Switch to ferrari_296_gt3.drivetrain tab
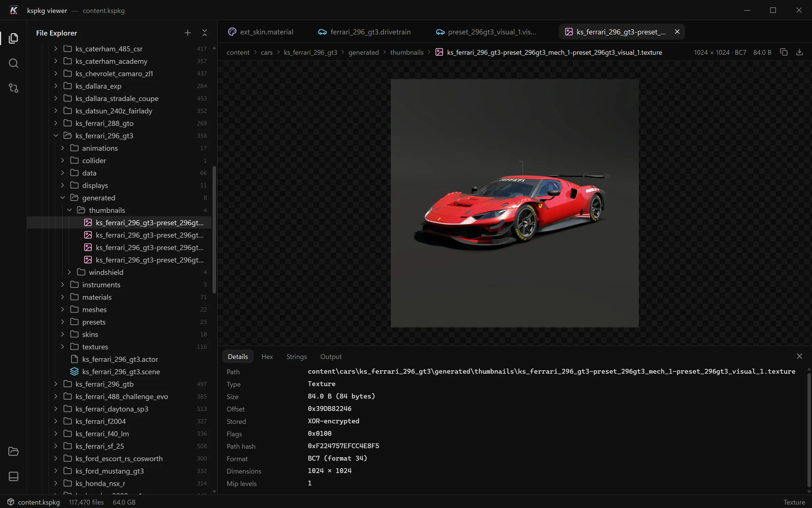The height and width of the screenshot is (508, 812). [365, 32]
